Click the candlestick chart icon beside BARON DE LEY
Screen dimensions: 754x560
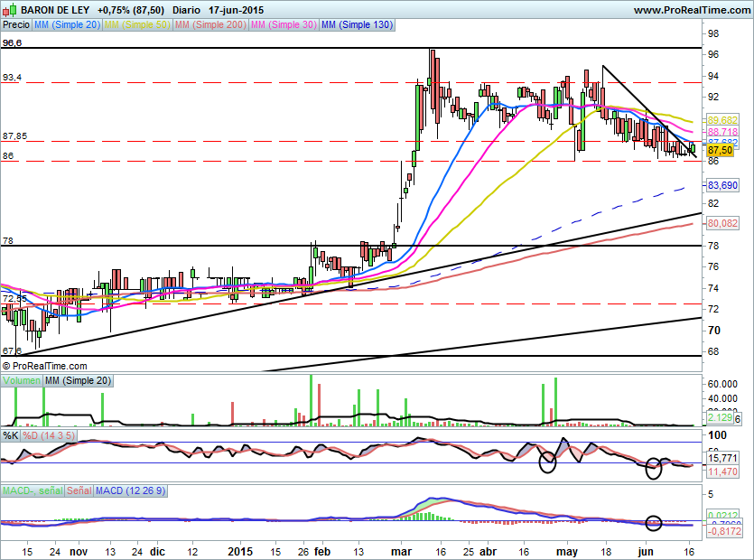tap(9, 10)
